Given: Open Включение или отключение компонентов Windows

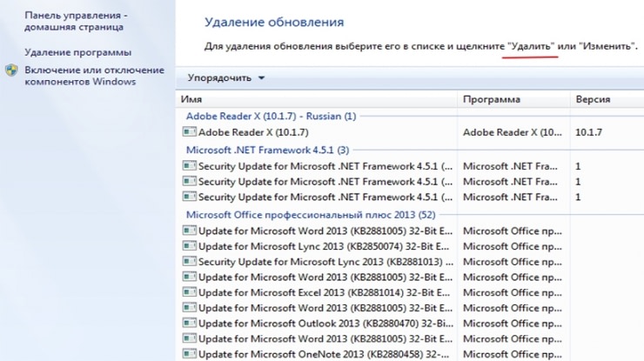Looking at the screenshot, I should coord(95,76).
